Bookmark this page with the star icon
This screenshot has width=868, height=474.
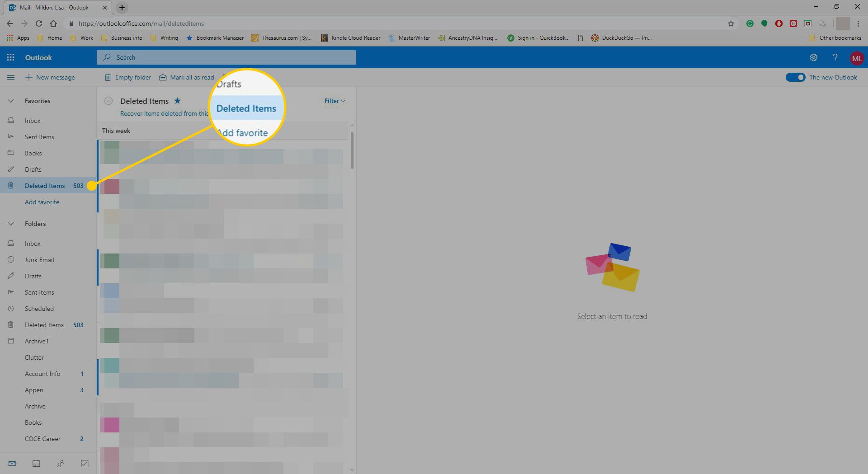(731, 23)
